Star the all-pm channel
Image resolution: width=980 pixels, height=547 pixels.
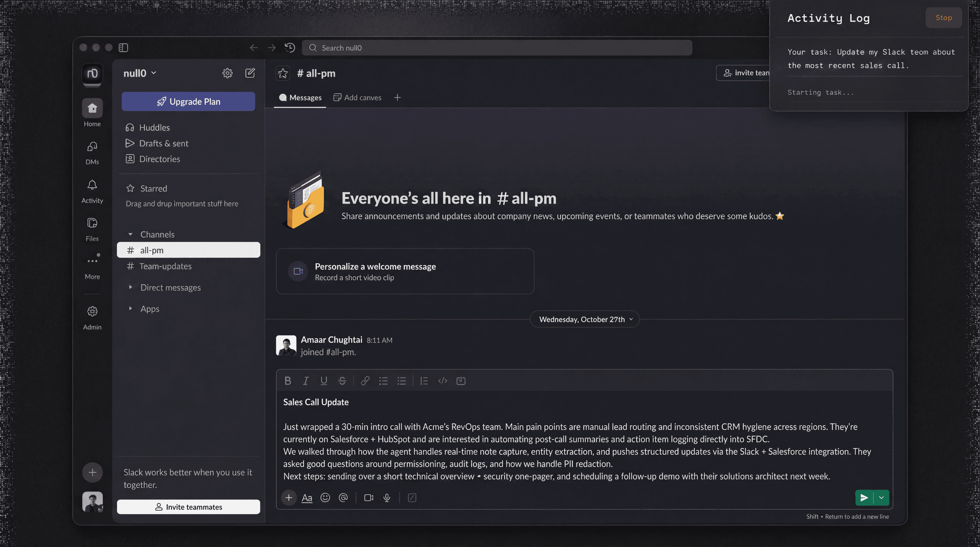[x=283, y=73]
